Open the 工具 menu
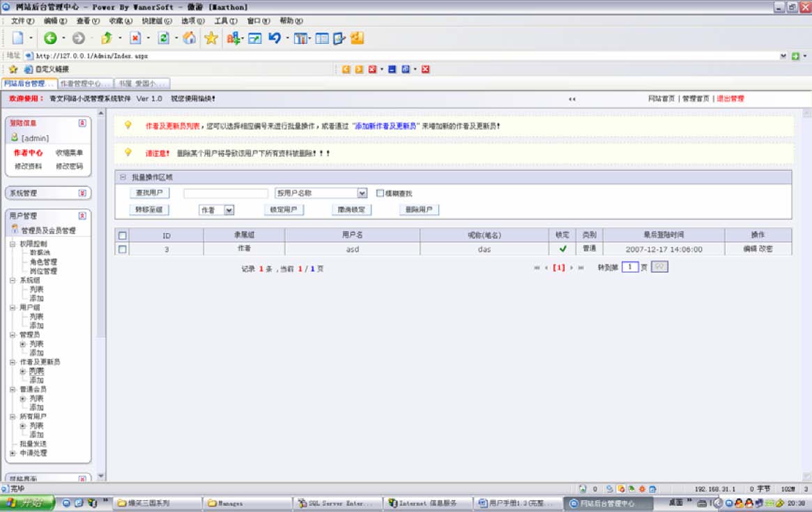This screenshot has width=812, height=512. [226, 21]
